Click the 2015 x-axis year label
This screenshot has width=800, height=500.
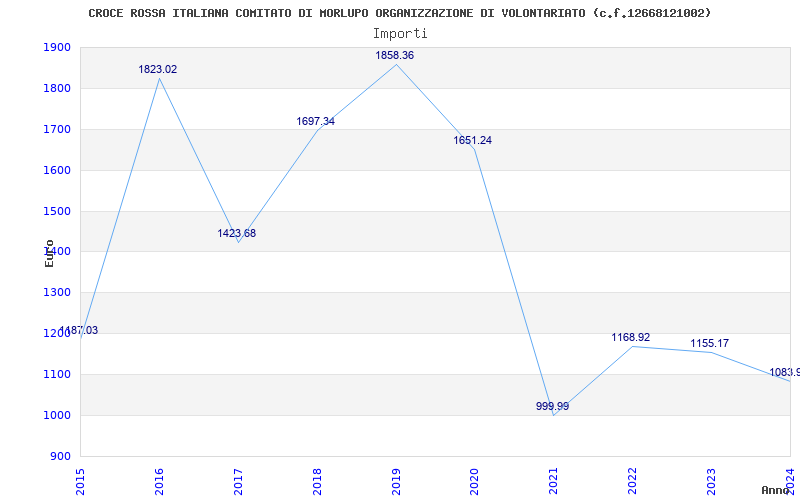point(80,482)
